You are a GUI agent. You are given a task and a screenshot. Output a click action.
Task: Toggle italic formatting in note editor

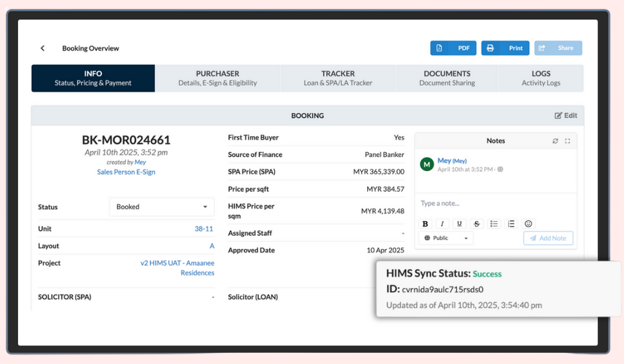[x=442, y=224]
